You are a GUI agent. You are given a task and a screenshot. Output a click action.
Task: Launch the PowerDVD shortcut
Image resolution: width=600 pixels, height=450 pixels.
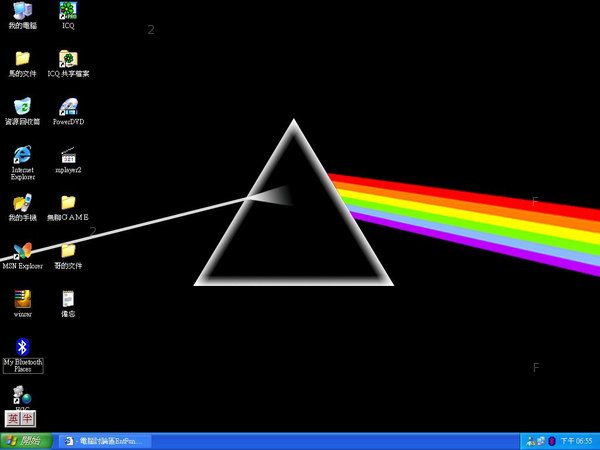68,112
